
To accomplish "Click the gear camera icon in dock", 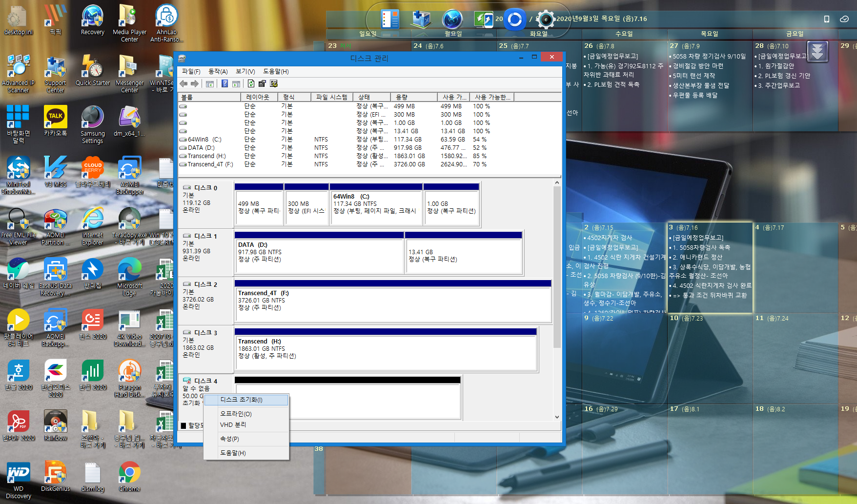I will coord(545,20).
